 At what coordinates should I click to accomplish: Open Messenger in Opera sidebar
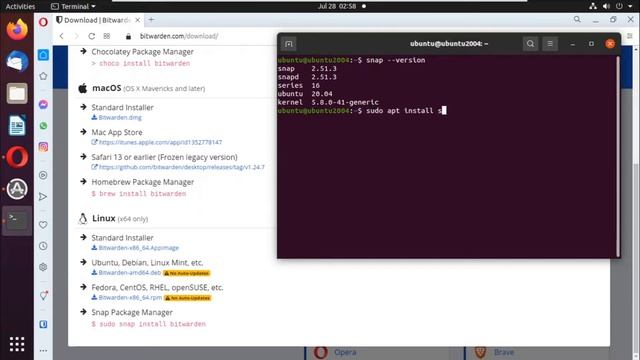pos(43,104)
